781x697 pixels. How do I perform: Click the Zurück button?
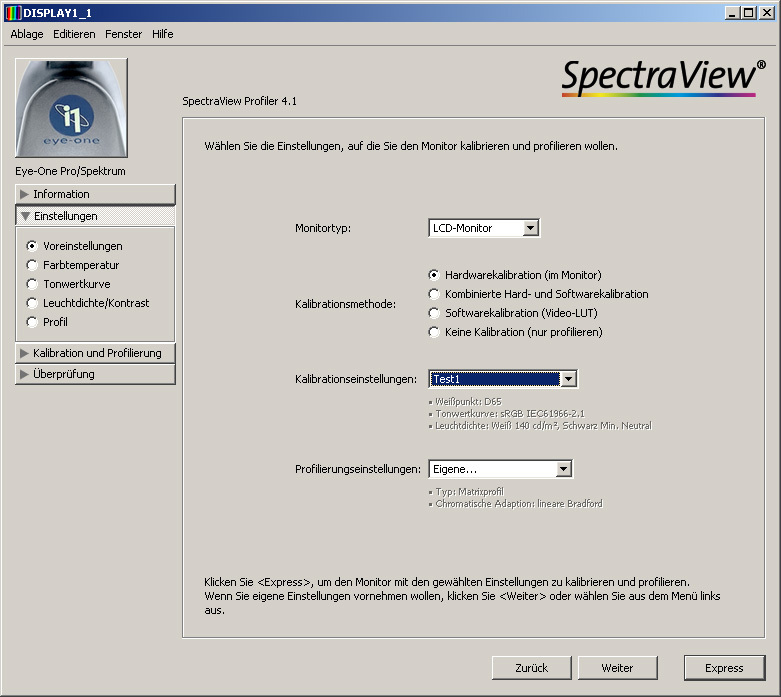tap(531, 668)
